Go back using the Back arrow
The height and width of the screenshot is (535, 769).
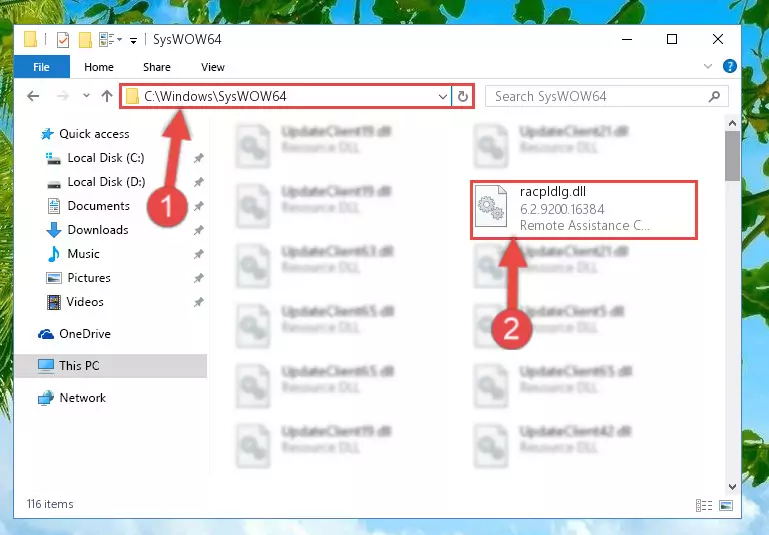(x=33, y=96)
